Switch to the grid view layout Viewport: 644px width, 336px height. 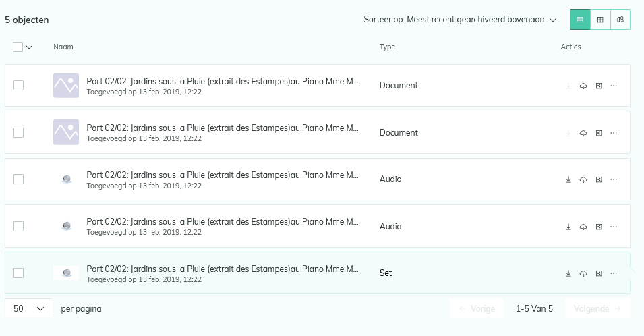coord(600,20)
